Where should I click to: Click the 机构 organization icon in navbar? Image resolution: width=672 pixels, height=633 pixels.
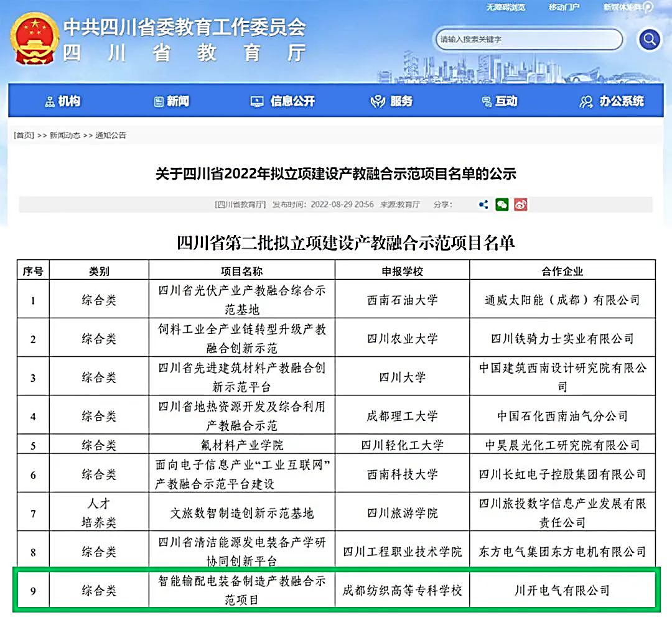point(50,102)
